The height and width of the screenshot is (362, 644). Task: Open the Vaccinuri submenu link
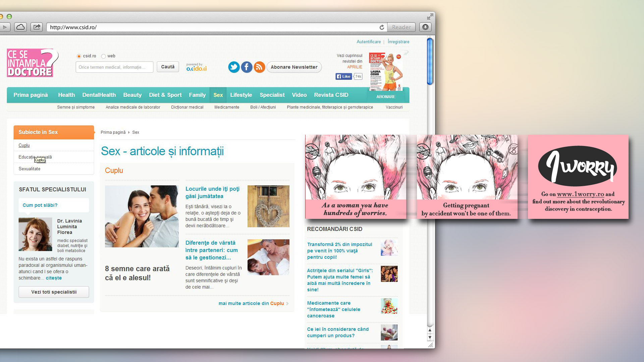point(394,107)
